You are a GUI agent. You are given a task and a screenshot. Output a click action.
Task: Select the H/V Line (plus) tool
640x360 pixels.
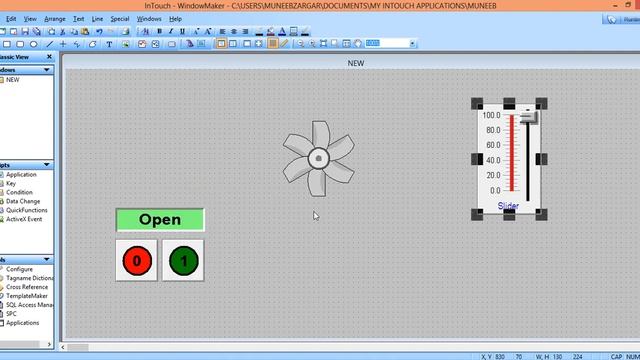(63, 44)
